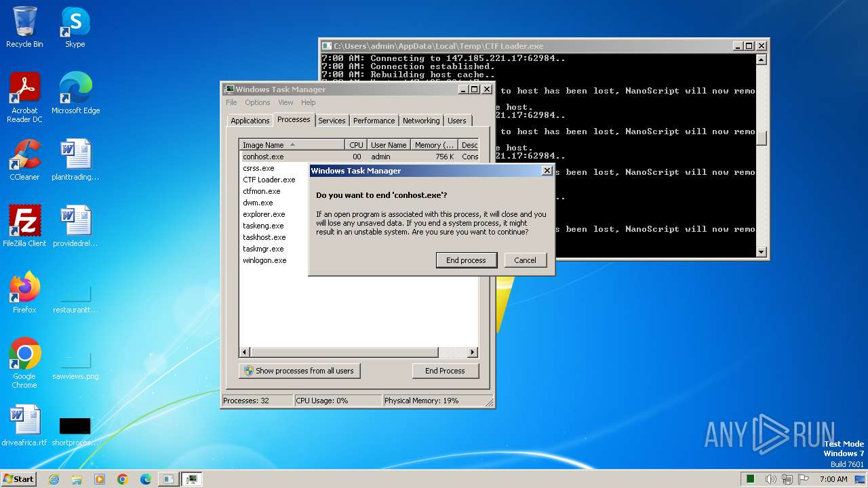Viewport: 868px width, 488px height.
Task: Sort processes by CPU column
Action: click(x=356, y=145)
